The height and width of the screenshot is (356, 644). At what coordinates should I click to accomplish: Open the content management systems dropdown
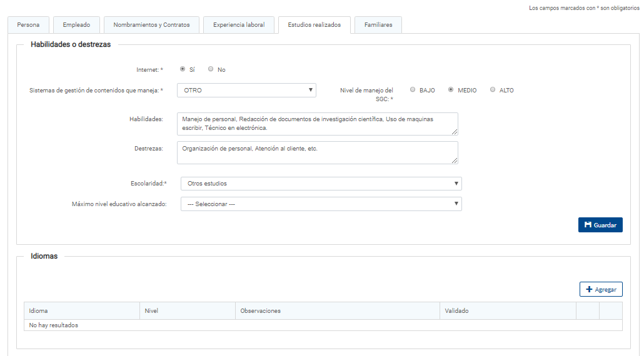tap(246, 90)
